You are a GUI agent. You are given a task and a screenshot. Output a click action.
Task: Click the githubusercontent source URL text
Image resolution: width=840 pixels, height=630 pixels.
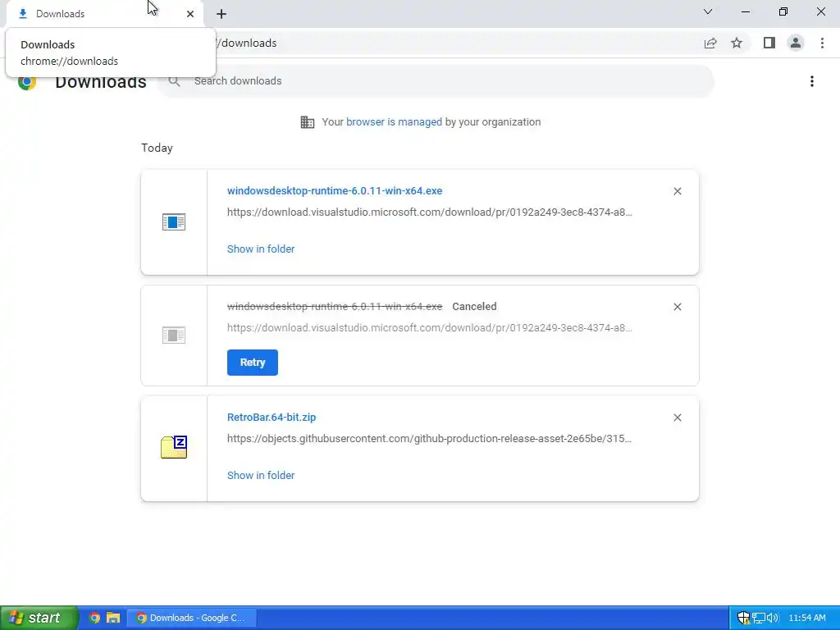coord(430,438)
